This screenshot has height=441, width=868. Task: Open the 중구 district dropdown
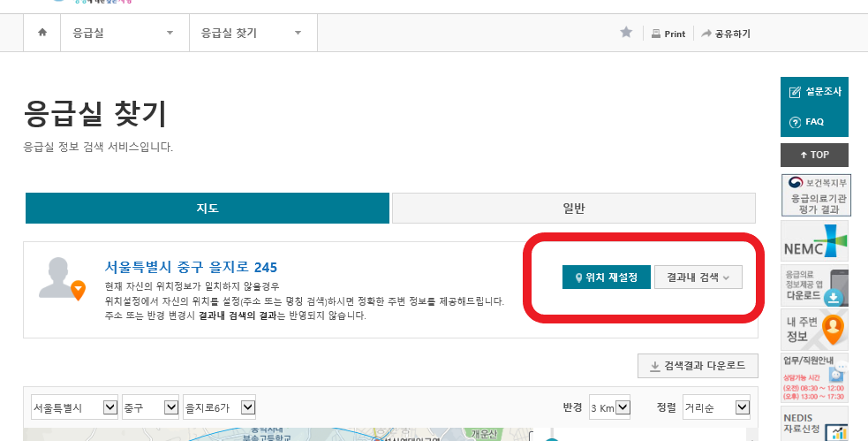tap(150, 407)
